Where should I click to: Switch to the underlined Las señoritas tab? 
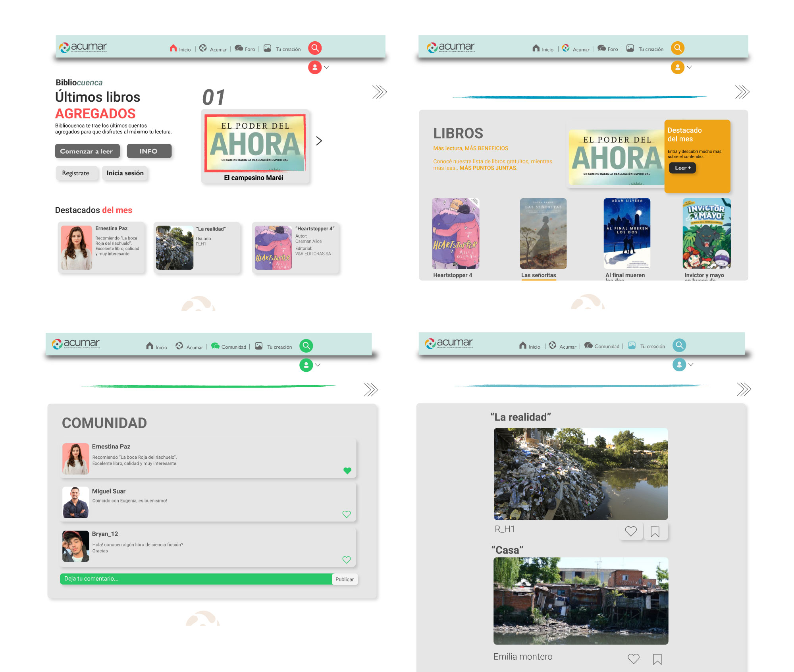[x=539, y=275]
